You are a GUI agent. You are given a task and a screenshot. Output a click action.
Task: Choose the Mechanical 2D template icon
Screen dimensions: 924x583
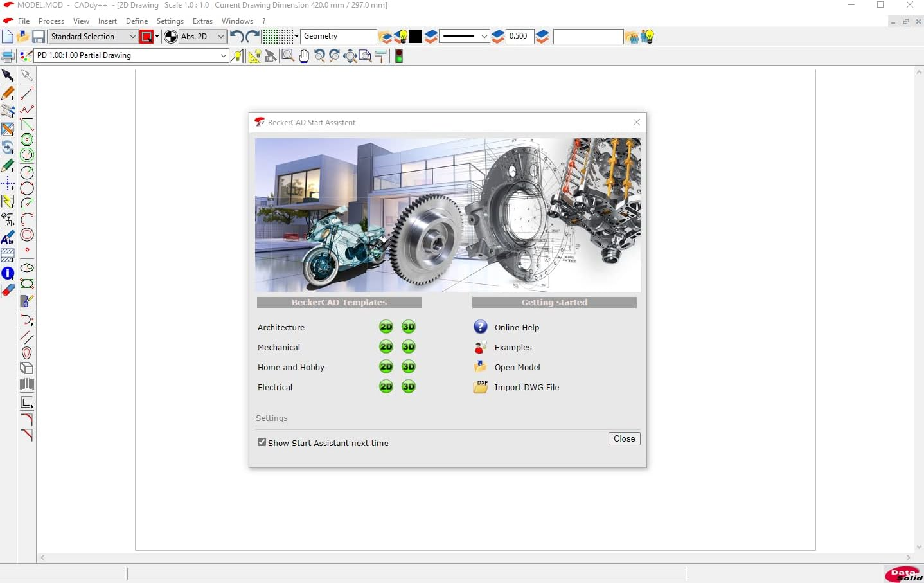click(386, 347)
